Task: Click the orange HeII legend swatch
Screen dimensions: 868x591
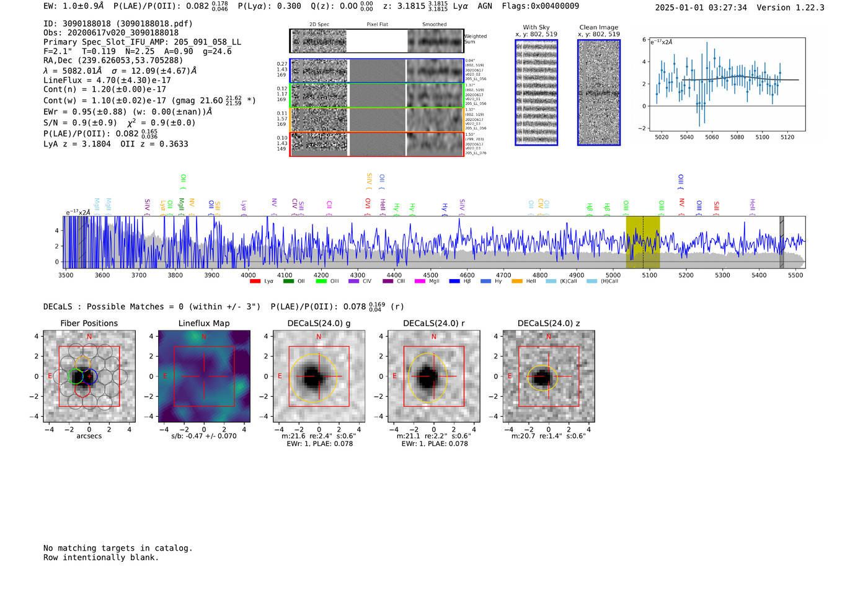Action: point(517,281)
